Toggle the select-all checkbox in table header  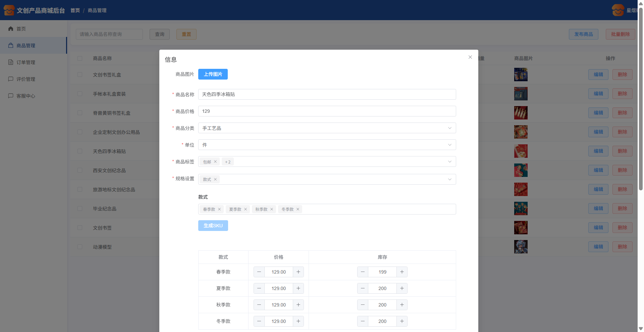coord(80,58)
